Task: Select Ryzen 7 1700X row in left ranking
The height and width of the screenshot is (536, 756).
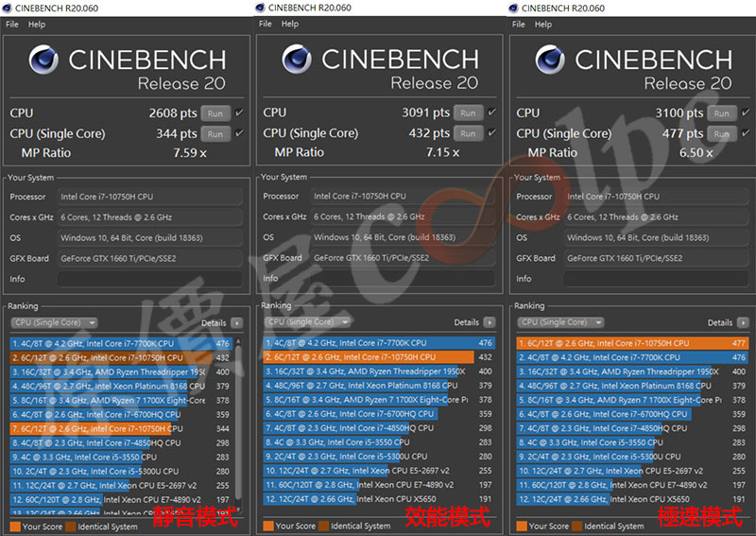Action: (121, 401)
